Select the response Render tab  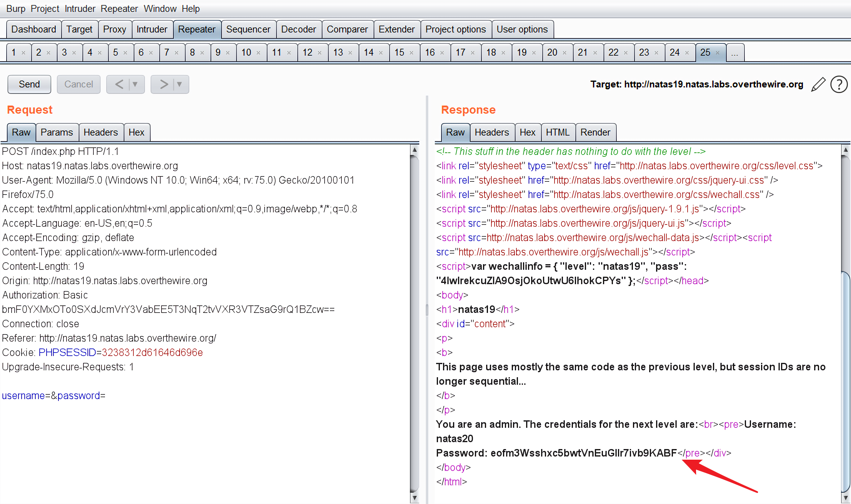coord(595,132)
